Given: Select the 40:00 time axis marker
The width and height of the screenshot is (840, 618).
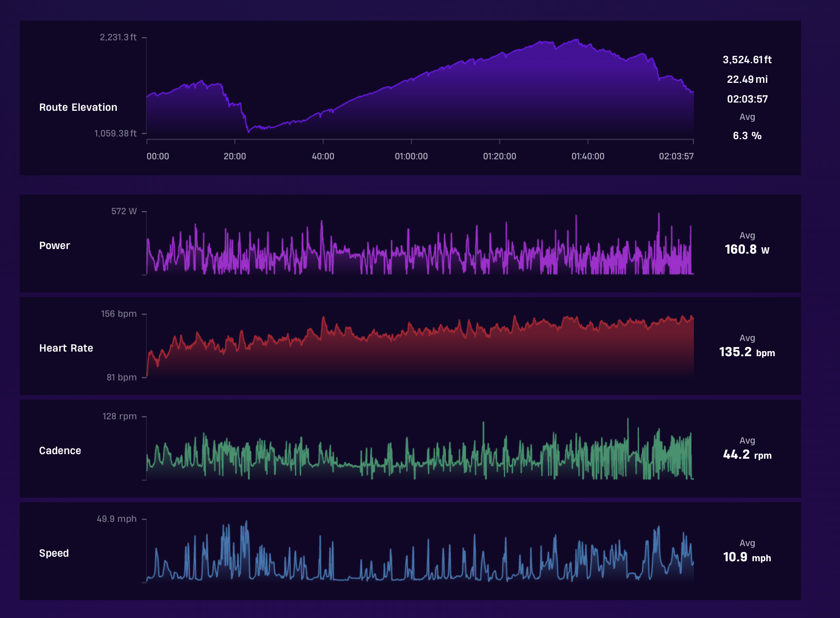Looking at the screenshot, I should point(323,156).
